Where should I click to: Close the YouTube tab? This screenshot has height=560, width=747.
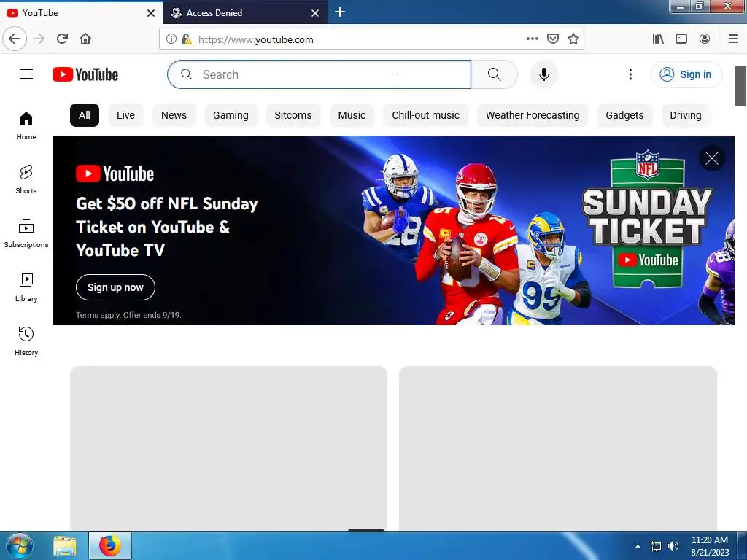point(151,13)
